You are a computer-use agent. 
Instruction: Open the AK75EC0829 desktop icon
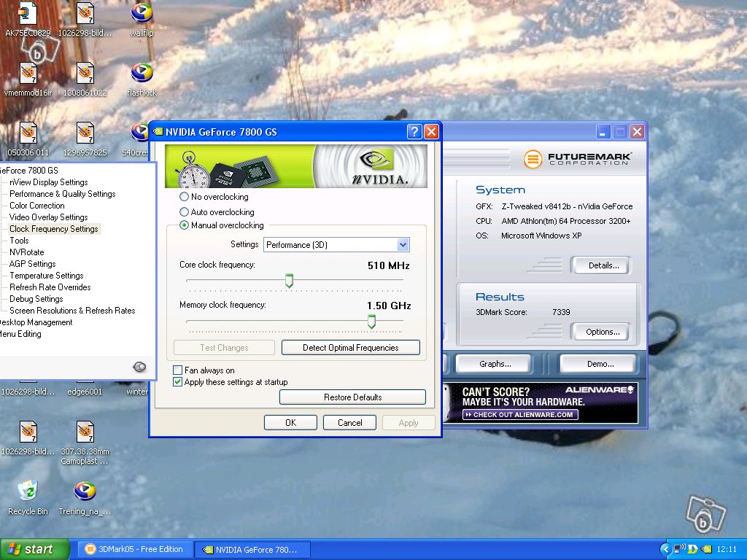pos(28,14)
